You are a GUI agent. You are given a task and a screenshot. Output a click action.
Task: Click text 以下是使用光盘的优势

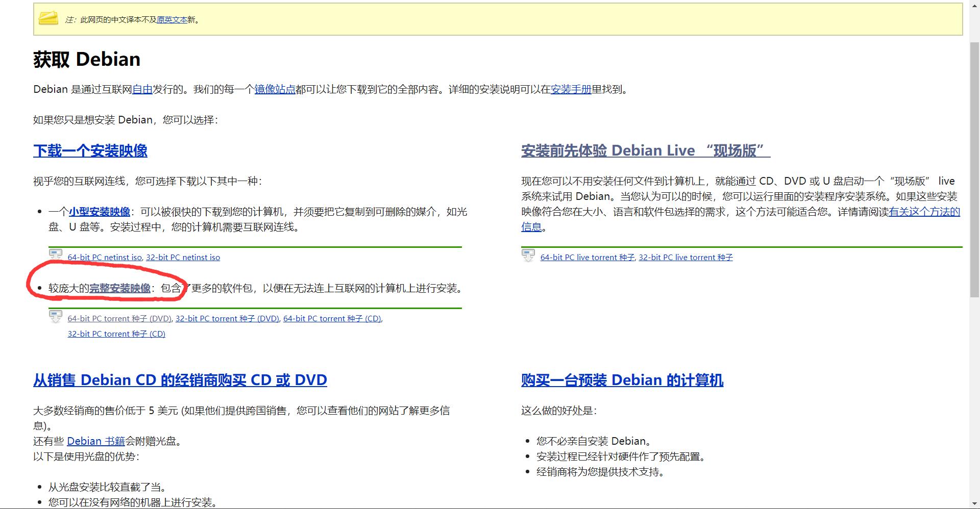click(86, 456)
